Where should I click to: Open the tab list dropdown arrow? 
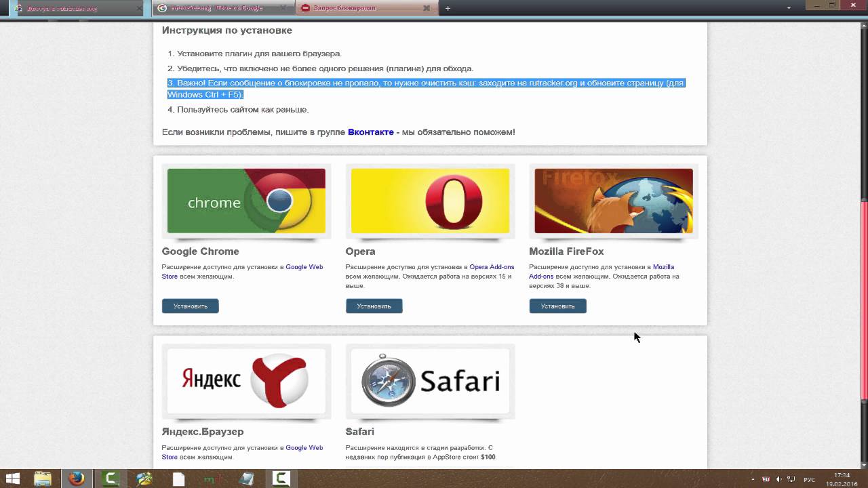789,7
